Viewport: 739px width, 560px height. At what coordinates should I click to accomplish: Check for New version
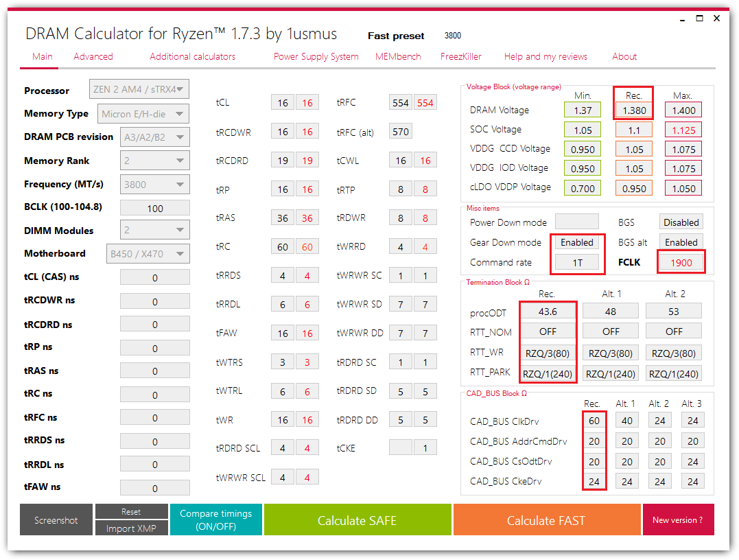(x=678, y=520)
